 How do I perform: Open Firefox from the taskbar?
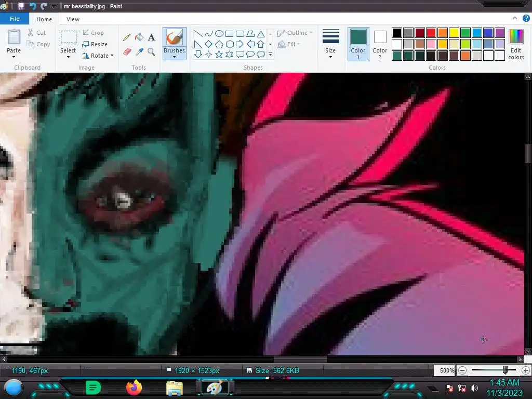tap(134, 388)
